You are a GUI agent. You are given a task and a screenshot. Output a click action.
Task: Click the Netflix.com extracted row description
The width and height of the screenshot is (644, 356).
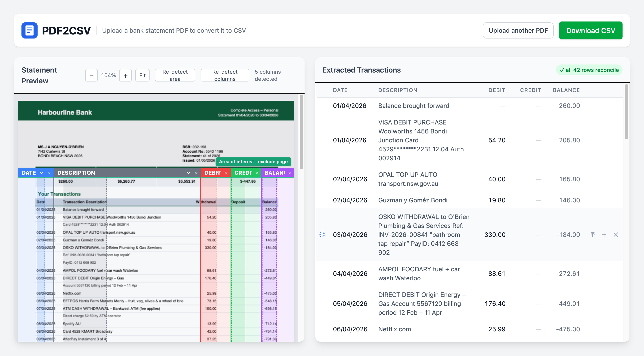(x=394, y=329)
